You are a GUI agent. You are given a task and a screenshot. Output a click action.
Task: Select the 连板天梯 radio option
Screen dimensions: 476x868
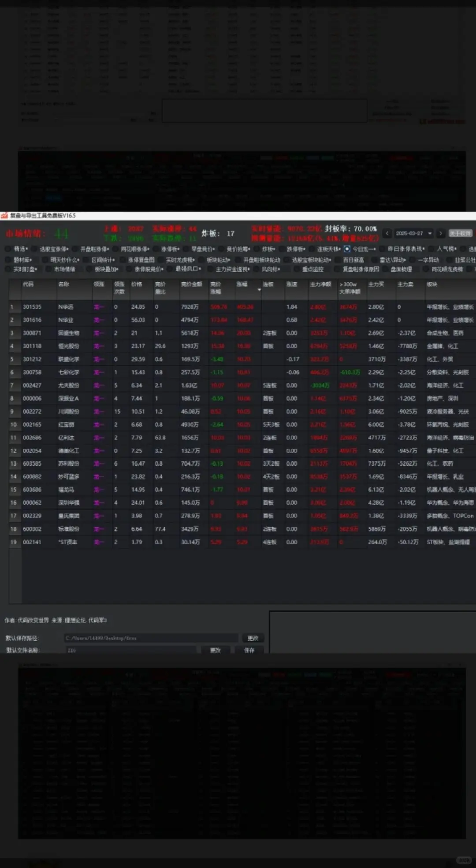click(325, 249)
